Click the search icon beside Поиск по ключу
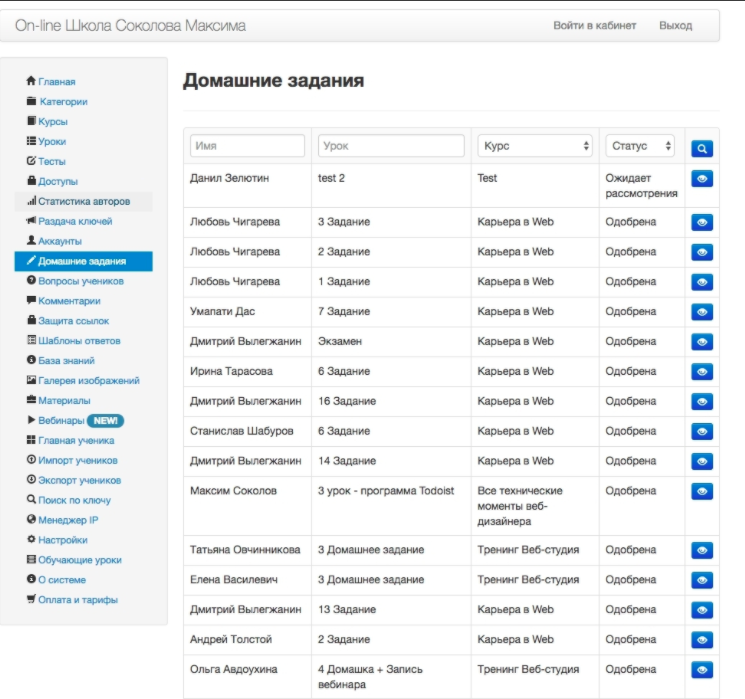745x699 pixels. pyautogui.click(x=31, y=499)
